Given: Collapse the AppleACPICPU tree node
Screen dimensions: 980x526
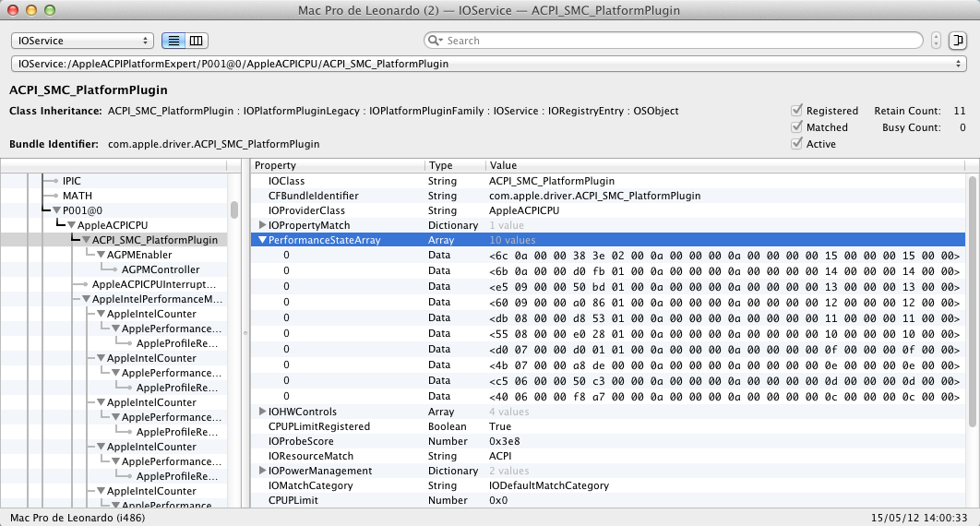Looking at the screenshot, I should click(x=71, y=225).
